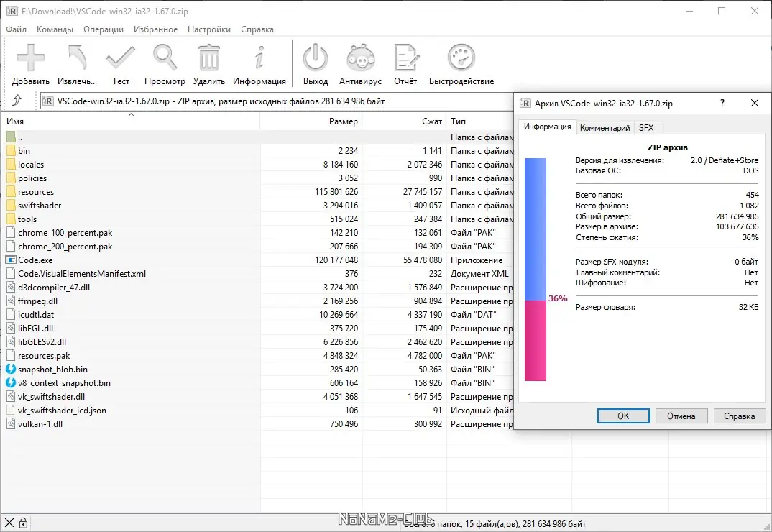This screenshot has height=532, width=772.
Task: Click the help question mark in dialog
Action: pyautogui.click(x=722, y=103)
